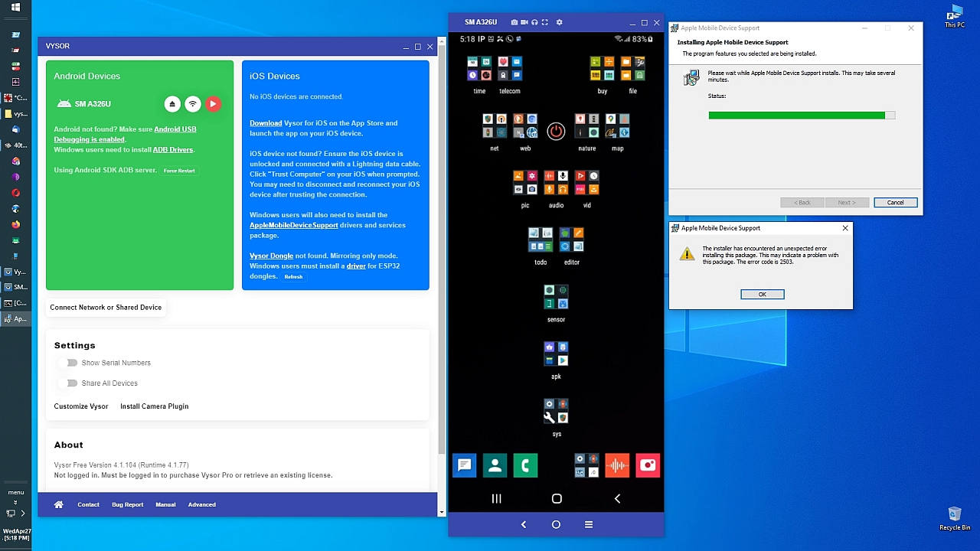980x551 pixels.
Task: Open the 'sys' app folder on phone
Action: tap(556, 417)
